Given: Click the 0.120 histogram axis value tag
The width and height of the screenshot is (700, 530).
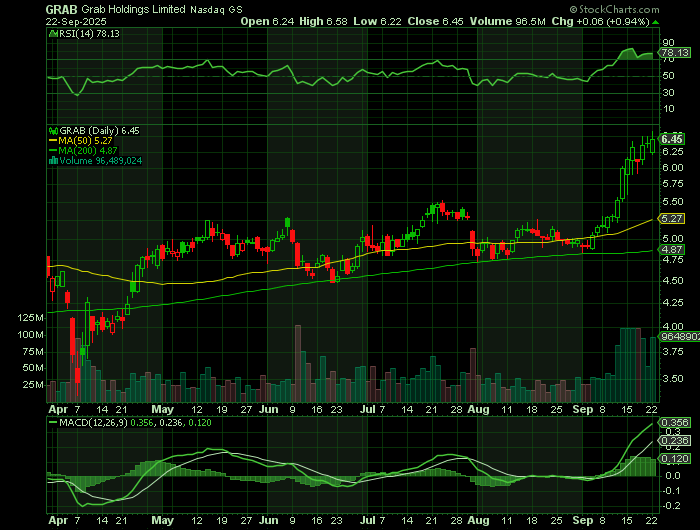Looking at the screenshot, I should point(675,459).
